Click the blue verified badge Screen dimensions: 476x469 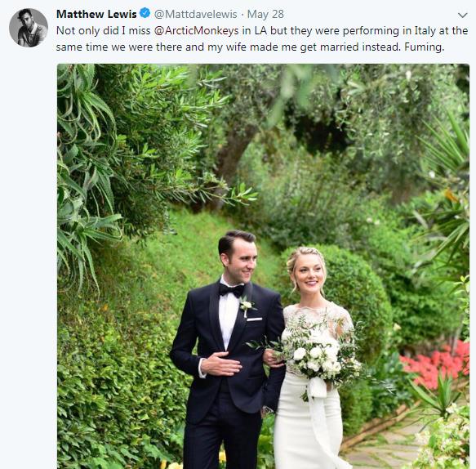click(x=145, y=13)
